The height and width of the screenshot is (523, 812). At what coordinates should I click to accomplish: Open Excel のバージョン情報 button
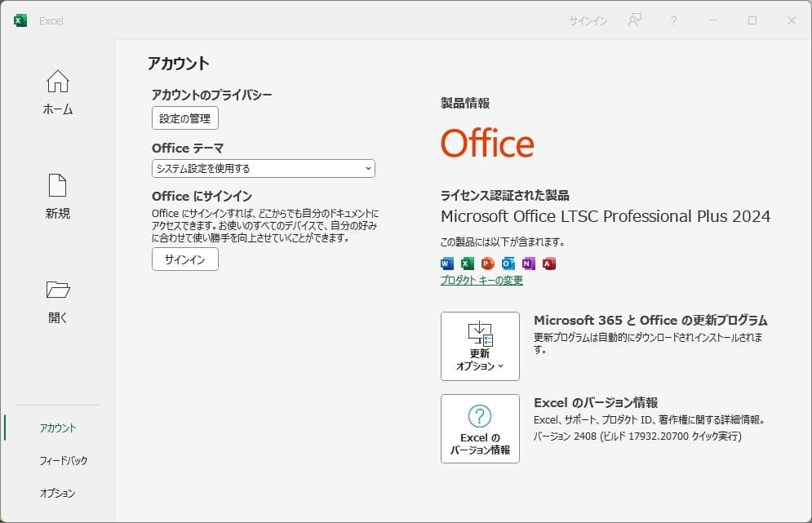click(x=480, y=428)
